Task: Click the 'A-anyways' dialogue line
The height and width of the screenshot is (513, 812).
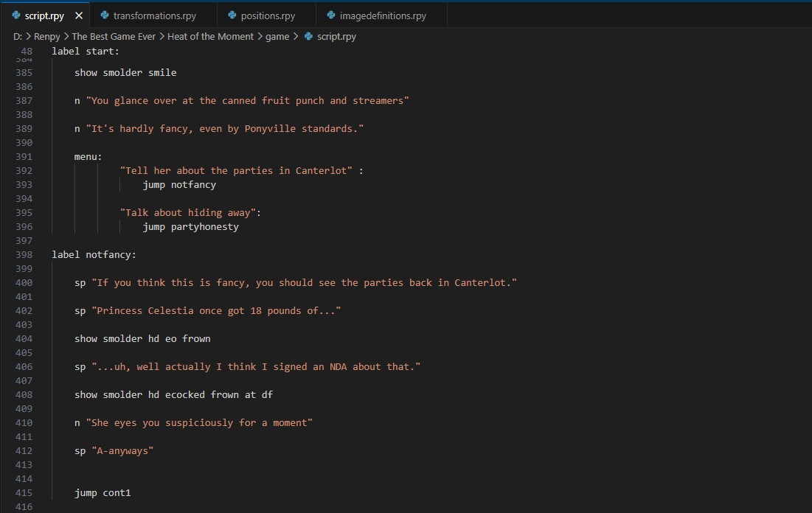Action: [114, 450]
